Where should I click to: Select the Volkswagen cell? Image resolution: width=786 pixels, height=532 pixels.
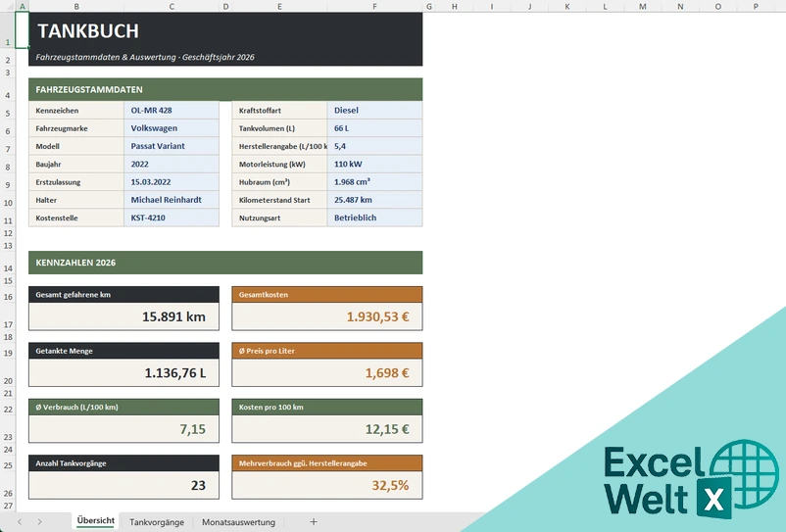(172, 128)
